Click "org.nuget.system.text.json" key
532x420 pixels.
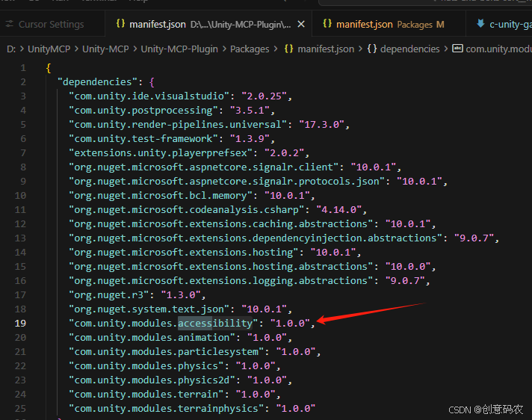149,309
